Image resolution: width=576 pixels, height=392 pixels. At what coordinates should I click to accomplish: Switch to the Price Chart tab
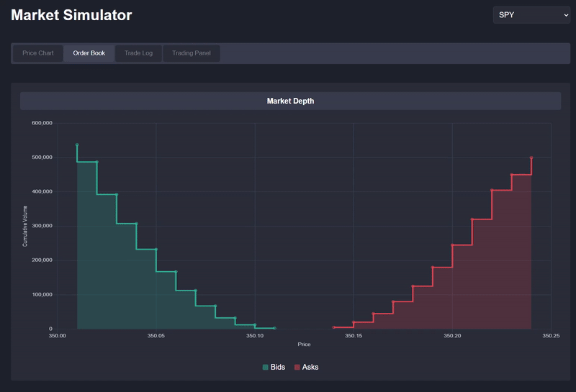[38, 53]
